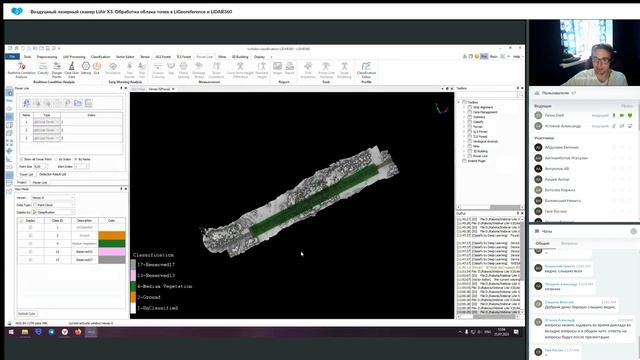This screenshot has width=640, height=360.
Task: Expand the Power Line toolbox node
Action: pos(464,156)
